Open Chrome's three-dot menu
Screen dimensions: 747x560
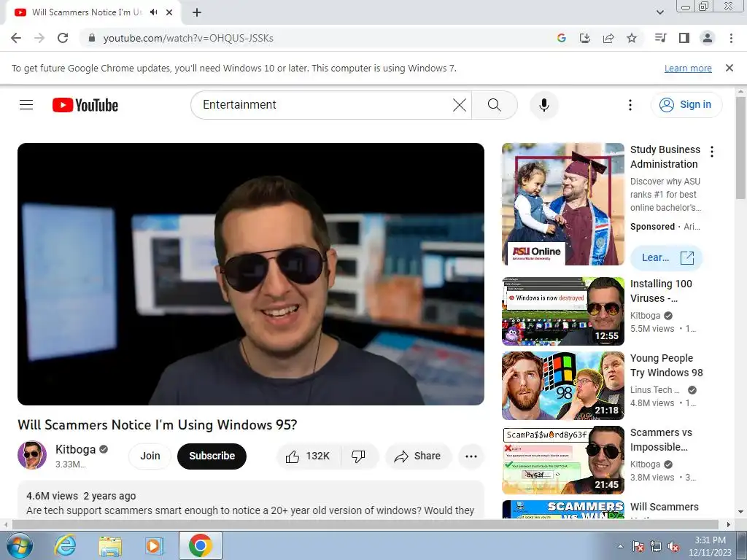[731, 38]
